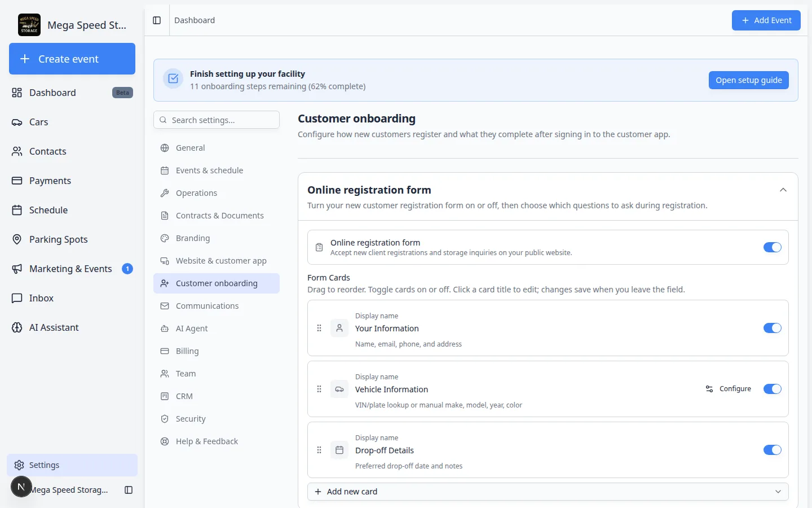Click the Branding palette icon

(165, 238)
